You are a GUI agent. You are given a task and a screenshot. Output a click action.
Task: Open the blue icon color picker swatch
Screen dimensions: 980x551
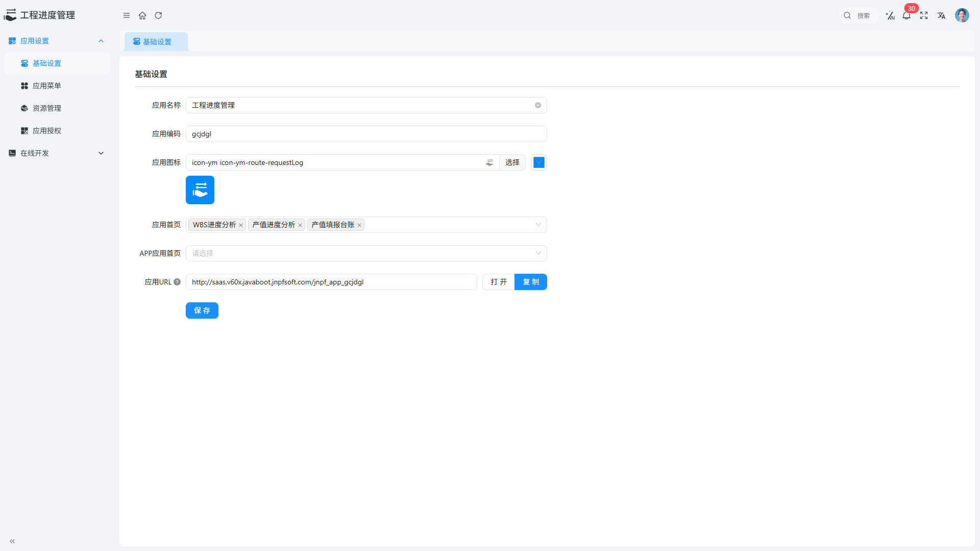pos(538,162)
